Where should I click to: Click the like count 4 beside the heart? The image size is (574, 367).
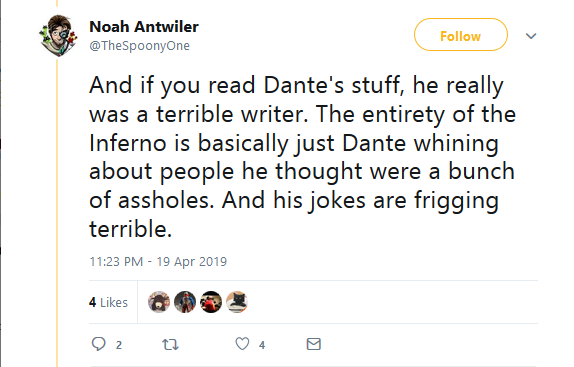tap(262, 345)
